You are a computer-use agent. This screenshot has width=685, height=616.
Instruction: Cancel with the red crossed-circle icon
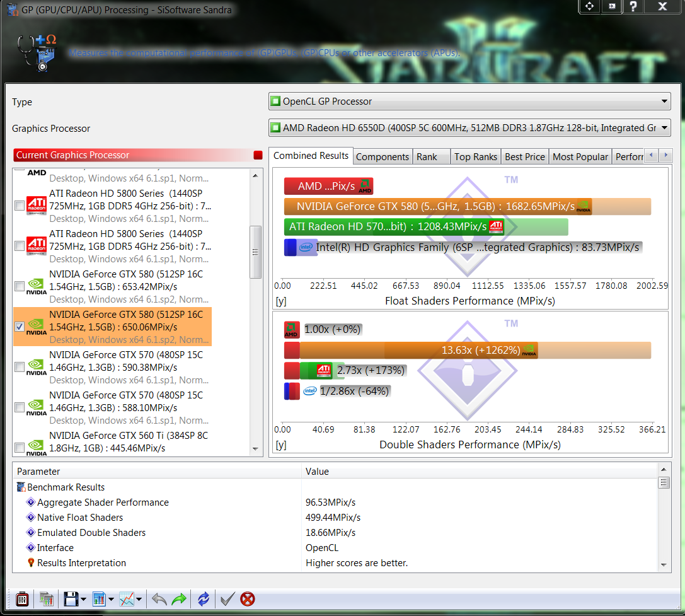248,598
